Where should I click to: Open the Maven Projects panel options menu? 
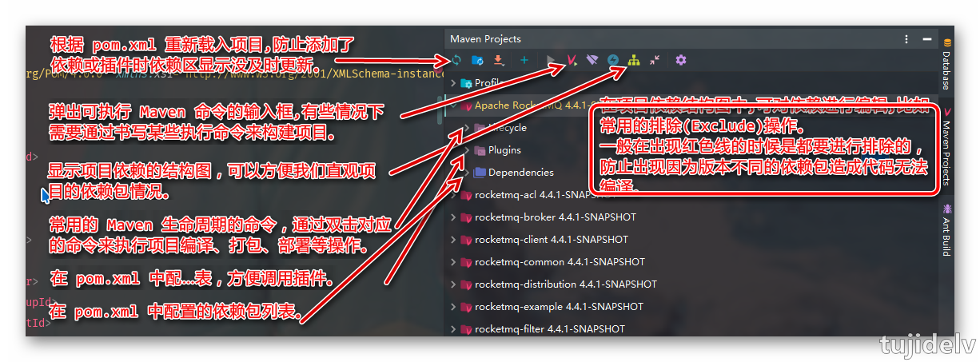point(906,38)
